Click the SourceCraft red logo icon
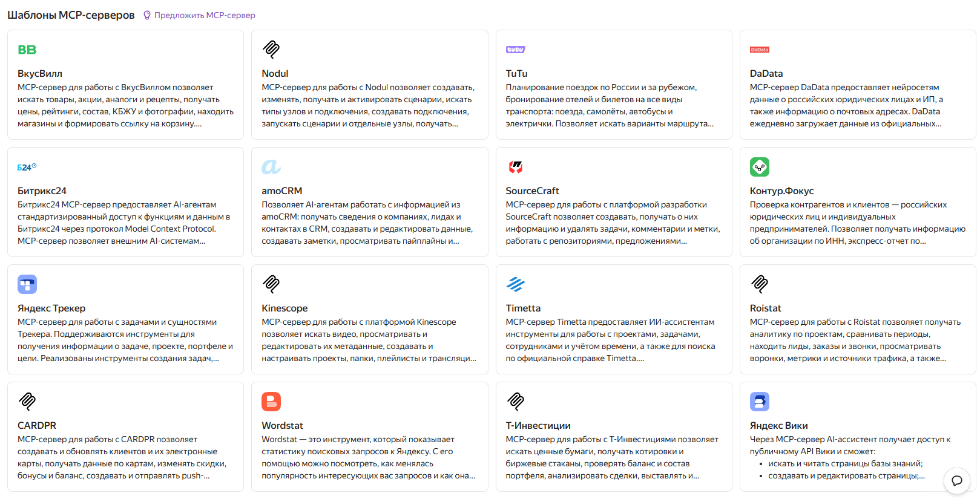Viewport: 980px width, 499px height. point(515,167)
